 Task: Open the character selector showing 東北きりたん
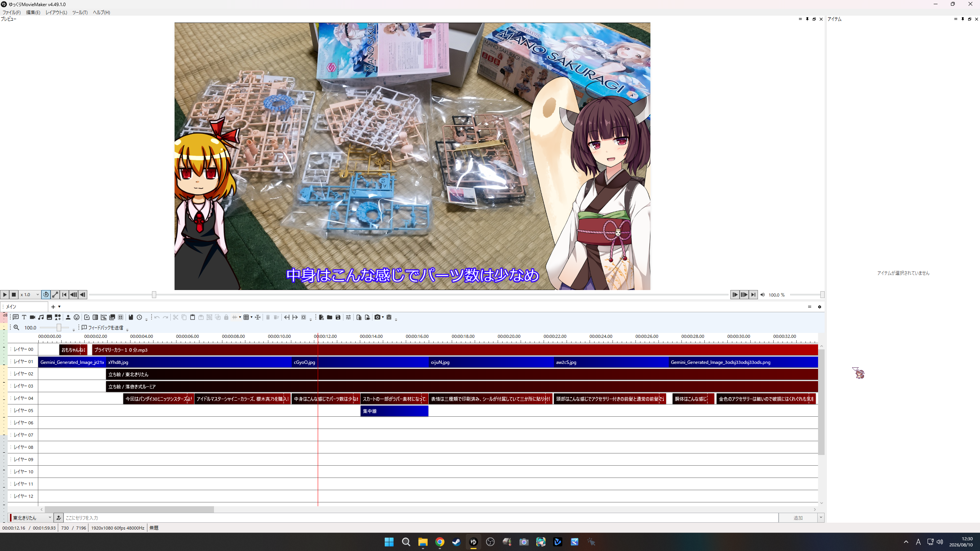point(31,518)
